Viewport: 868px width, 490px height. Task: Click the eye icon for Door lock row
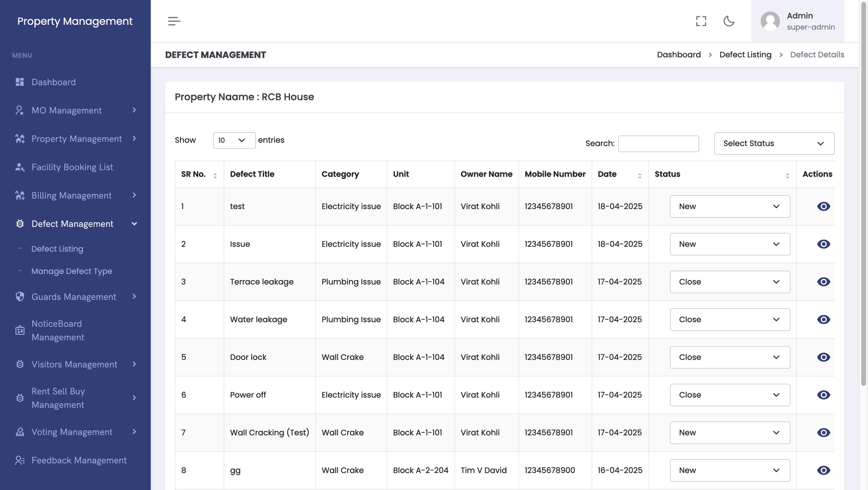coord(823,357)
